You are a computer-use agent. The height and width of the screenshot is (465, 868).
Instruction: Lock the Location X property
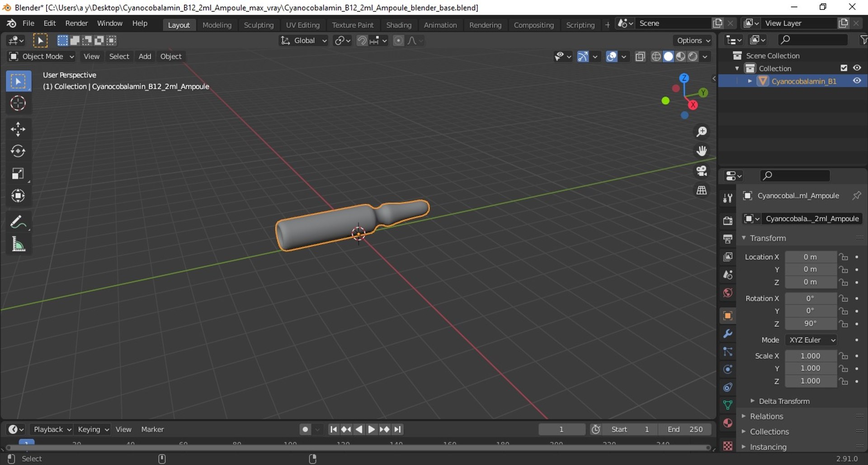(x=844, y=257)
